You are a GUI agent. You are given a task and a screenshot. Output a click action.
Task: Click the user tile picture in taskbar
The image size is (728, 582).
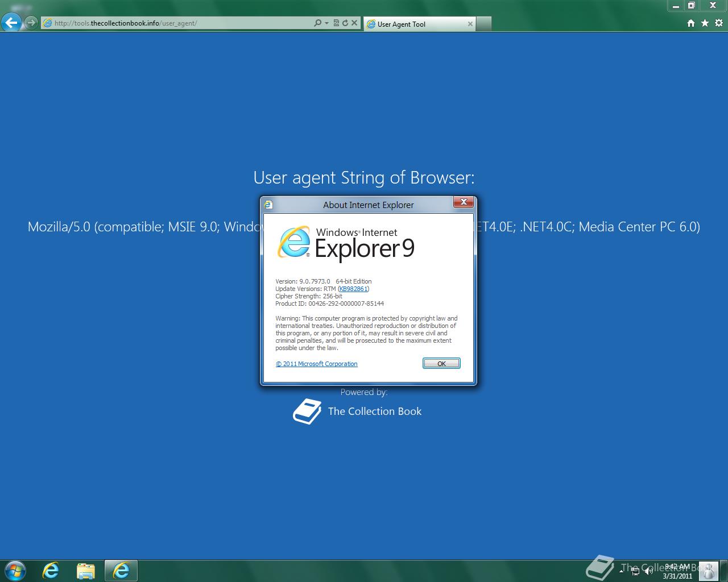[x=709, y=570]
